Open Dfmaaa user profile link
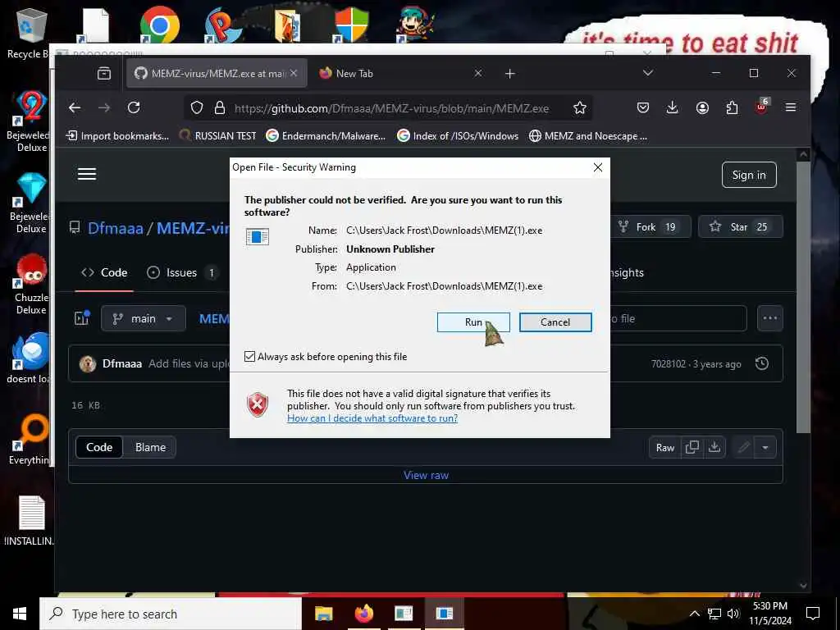This screenshot has height=630, width=840. point(115,228)
